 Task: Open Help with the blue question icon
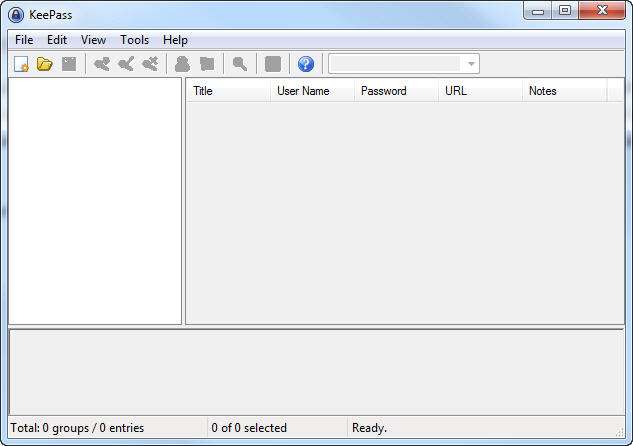point(306,64)
